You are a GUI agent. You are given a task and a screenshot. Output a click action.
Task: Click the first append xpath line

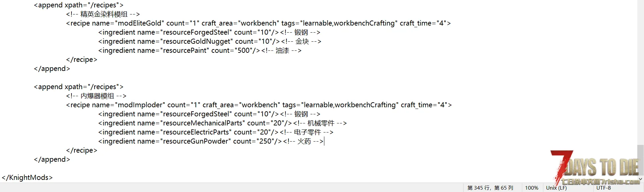pyautogui.click(x=78, y=5)
